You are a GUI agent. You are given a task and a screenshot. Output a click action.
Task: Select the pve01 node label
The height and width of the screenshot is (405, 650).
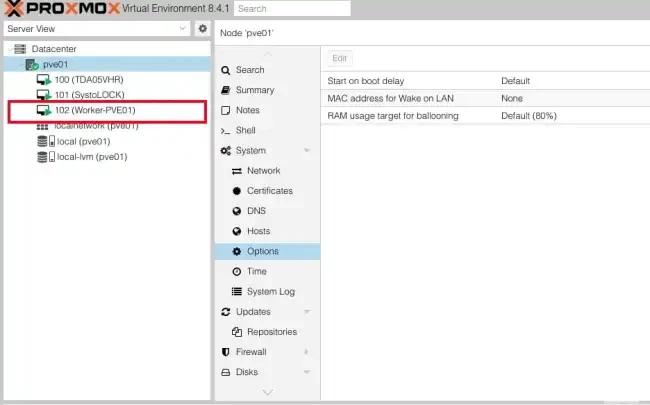coord(56,64)
